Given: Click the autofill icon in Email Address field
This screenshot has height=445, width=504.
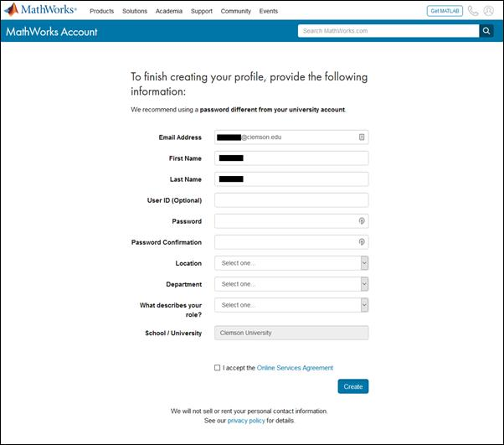Looking at the screenshot, I should tap(362, 137).
